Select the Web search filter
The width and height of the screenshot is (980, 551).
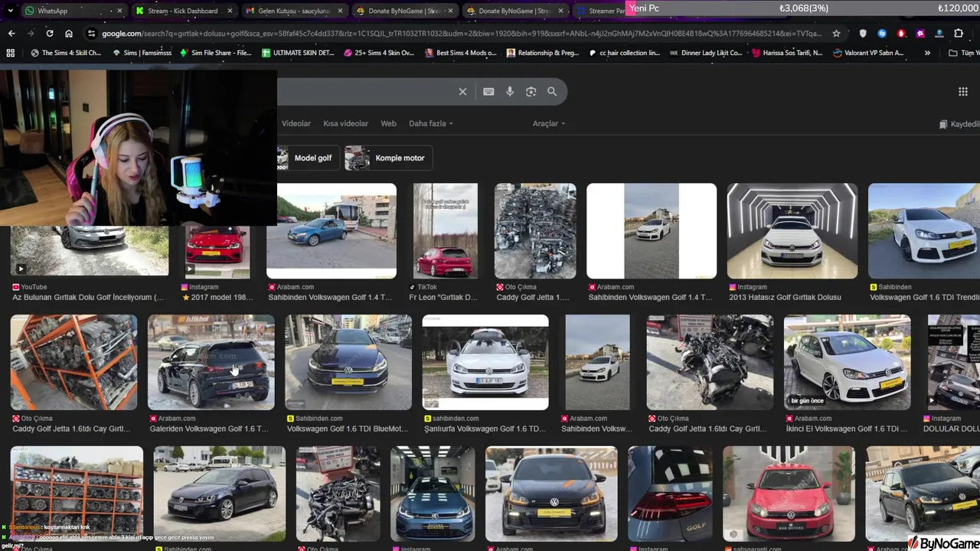[x=389, y=123]
